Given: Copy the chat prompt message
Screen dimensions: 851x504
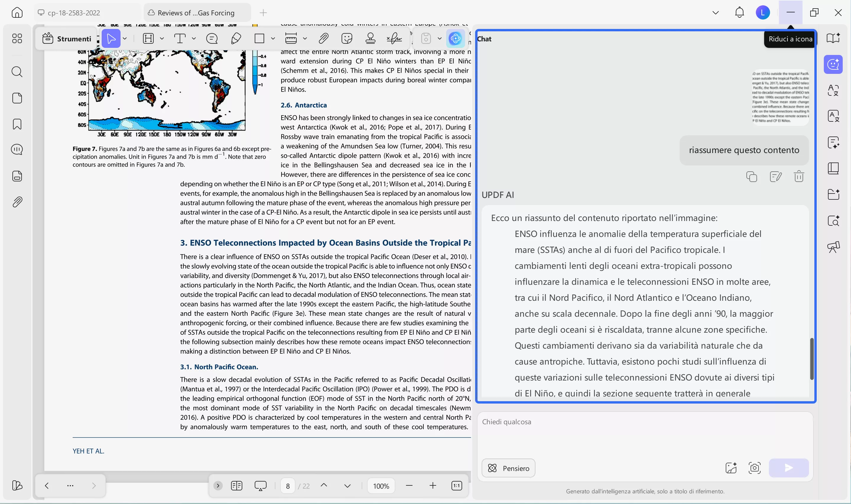Looking at the screenshot, I should (751, 177).
